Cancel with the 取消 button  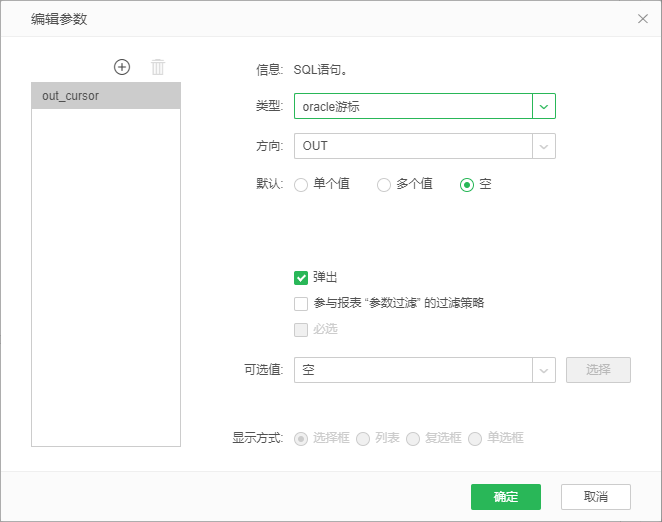click(x=596, y=497)
